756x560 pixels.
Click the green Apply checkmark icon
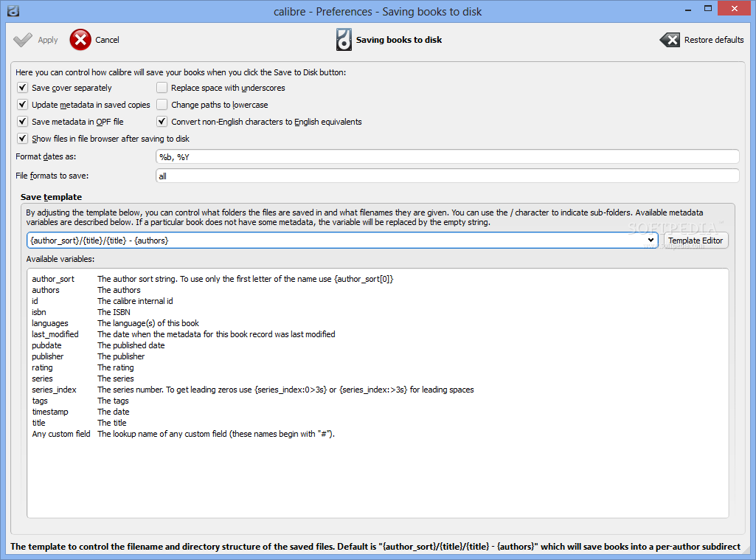(23, 40)
